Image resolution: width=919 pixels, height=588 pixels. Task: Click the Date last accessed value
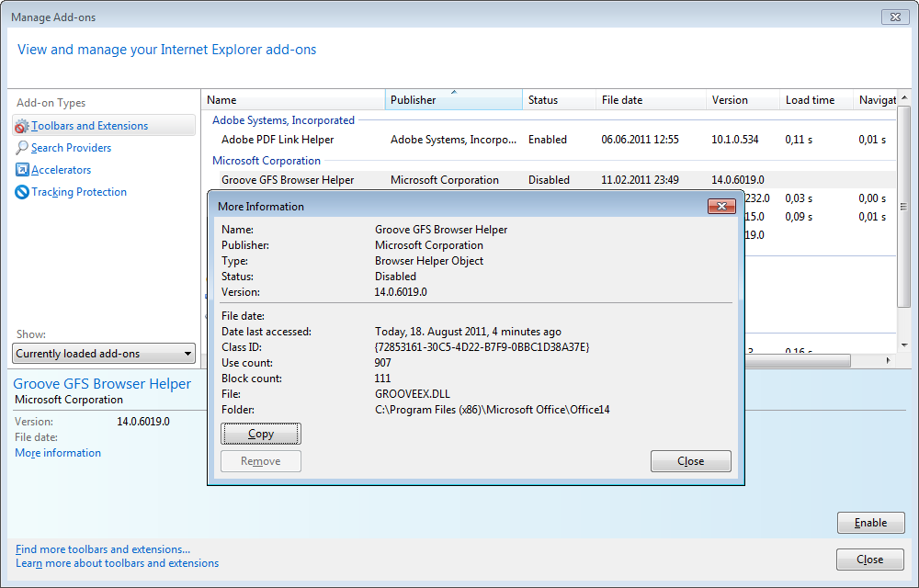468,332
